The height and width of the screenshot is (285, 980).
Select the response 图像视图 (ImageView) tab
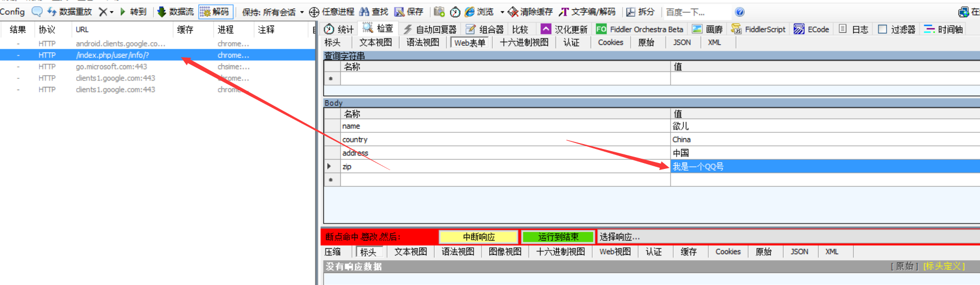click(x=505, y=252)
